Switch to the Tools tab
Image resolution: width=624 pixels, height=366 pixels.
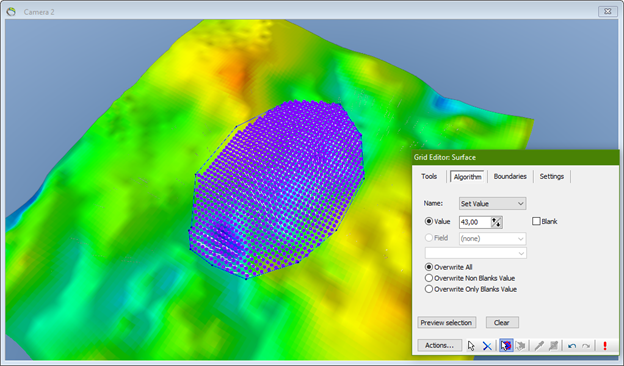pyautogui.click(x=429, y=176)
